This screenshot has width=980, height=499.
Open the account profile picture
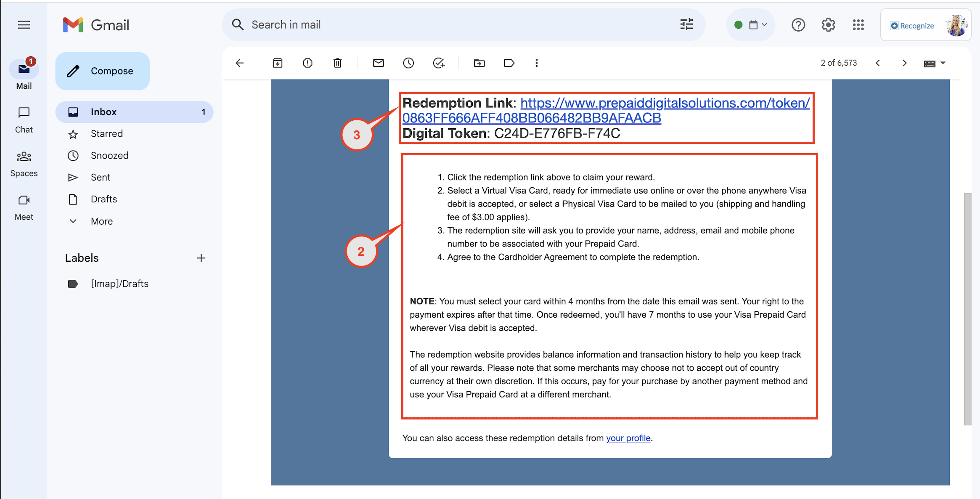[956, 25]
